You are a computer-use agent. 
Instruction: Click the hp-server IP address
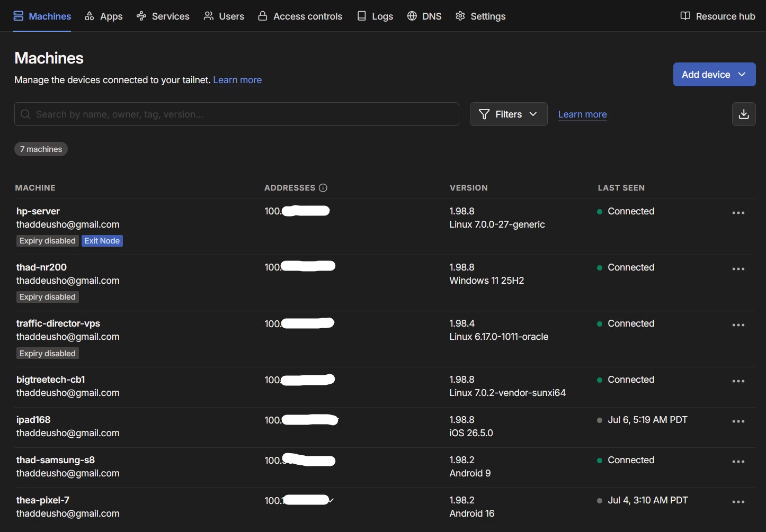pyautogui.click(x=297, y=211)
